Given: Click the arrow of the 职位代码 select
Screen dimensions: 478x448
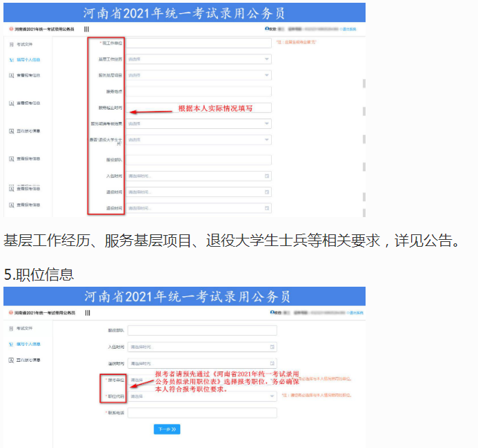Looking at the screenshot, I should pos(272,396).
